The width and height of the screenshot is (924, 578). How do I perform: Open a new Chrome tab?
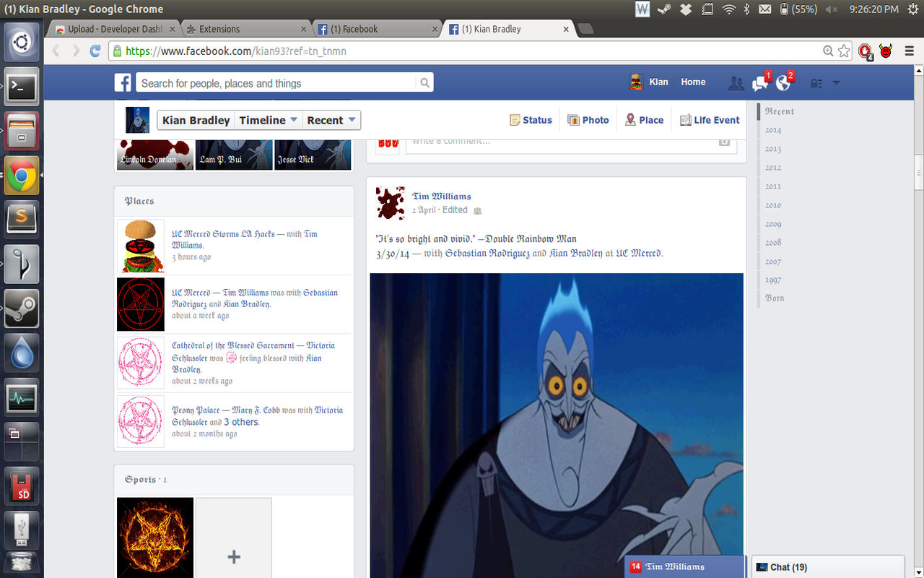[585, 29]
